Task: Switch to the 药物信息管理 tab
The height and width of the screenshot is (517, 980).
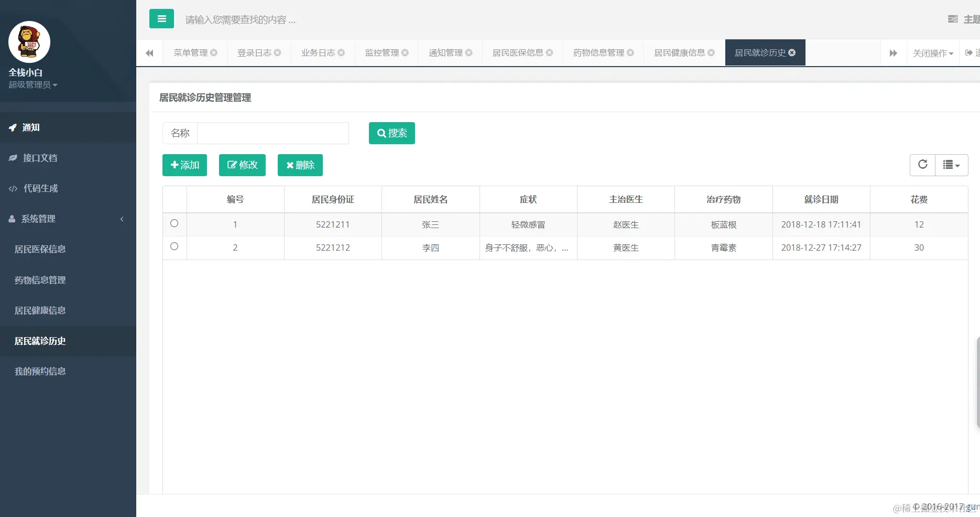Action: coord(598,52)
